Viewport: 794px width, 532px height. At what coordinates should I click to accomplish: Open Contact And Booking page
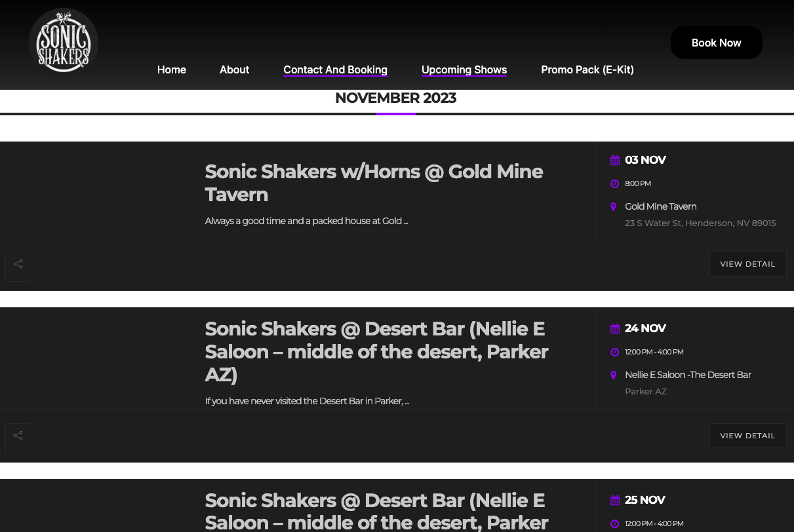335,69
